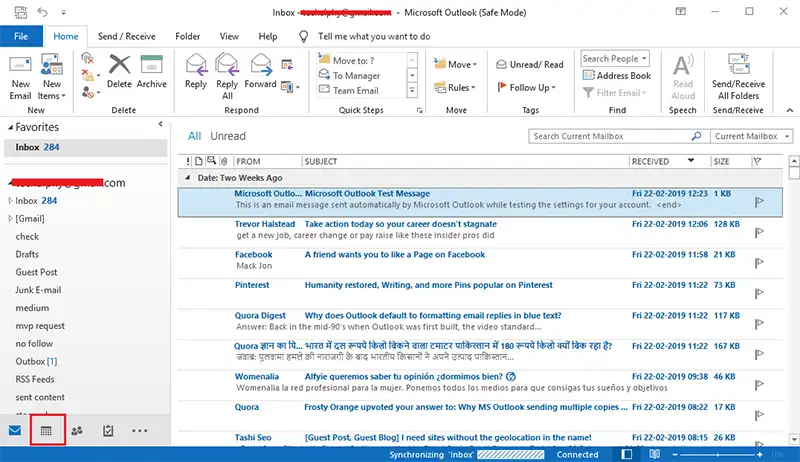Open the Help tab

(267, 36)
